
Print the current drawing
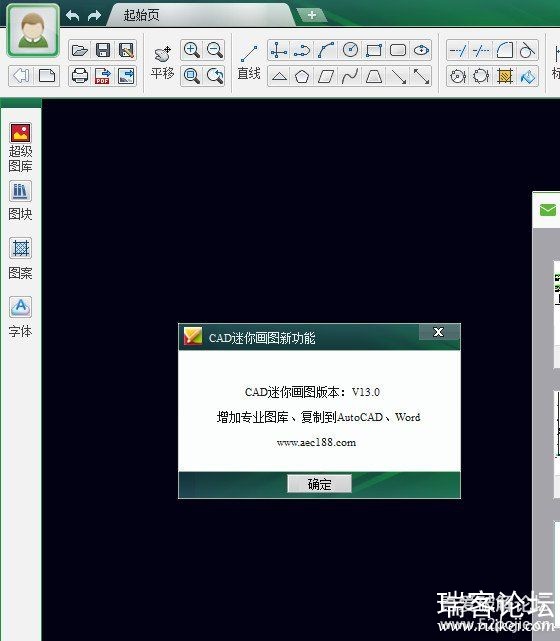point(80,76)
